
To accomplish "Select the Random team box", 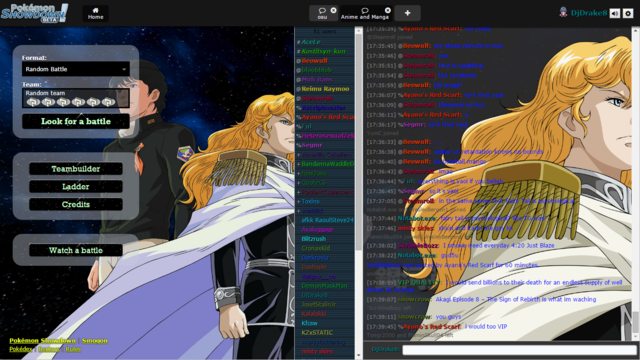I will tap(76, 98).
